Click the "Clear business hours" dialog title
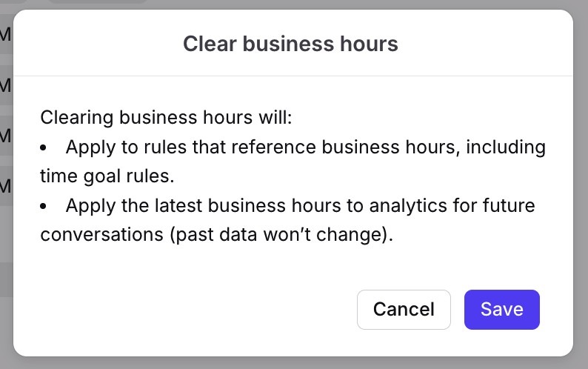The image size is (588, 369). [x=290, y=44]
